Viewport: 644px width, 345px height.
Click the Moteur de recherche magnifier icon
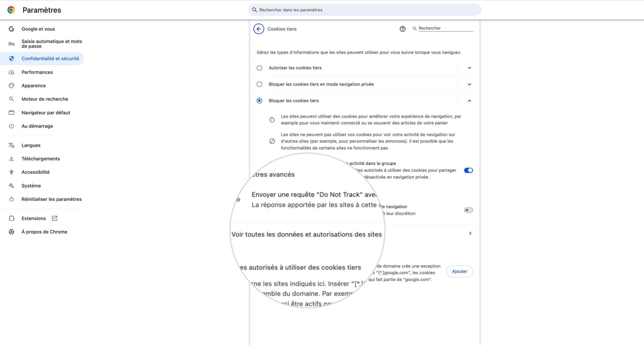[x=11, y=99]
